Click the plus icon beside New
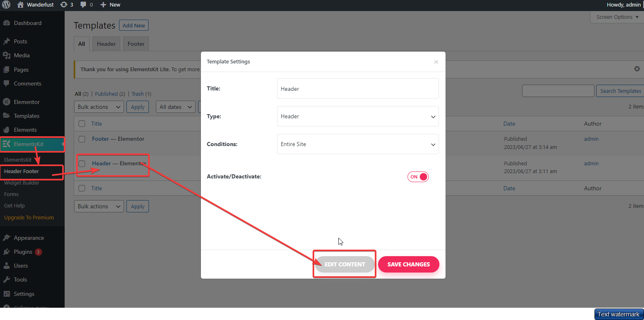The image size is (644, 320). [x=103, y=5]
